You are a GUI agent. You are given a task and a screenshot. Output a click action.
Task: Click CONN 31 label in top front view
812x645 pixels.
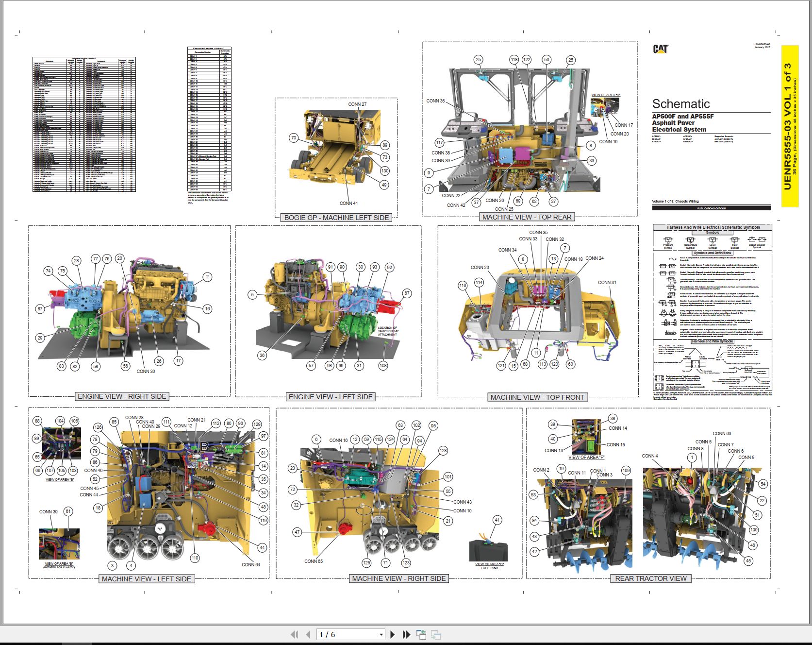[607, 283]
